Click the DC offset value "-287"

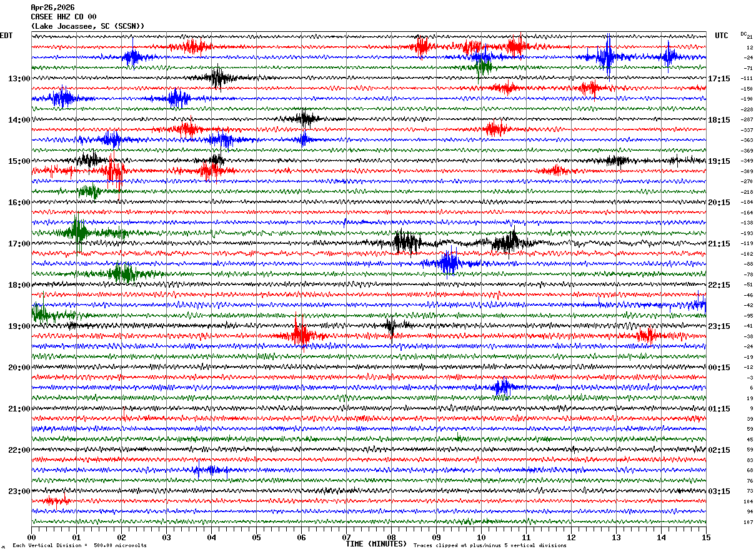pos(747,120)
